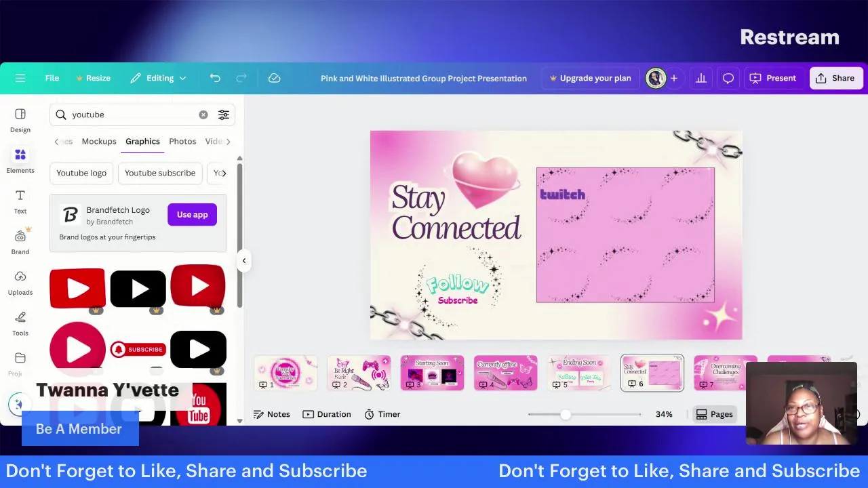Viewport: 868px width, 488px height.
Task: Click the Stay Connected heading on canvas
Action: tap(456, 213)
